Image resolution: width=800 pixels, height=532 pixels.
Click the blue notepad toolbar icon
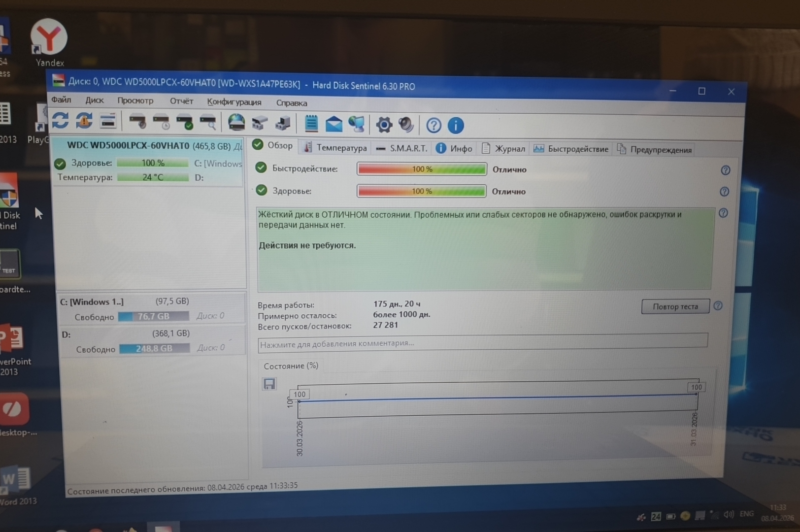311,124
